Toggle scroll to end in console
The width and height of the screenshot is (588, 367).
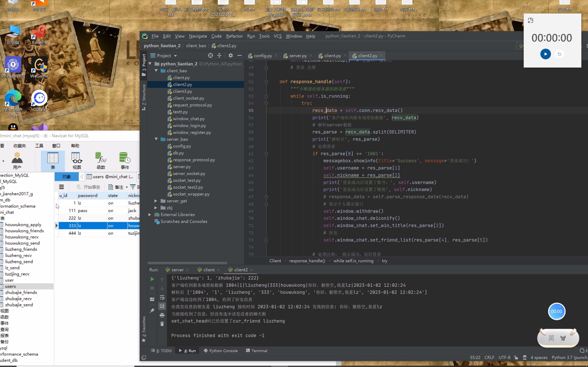click(162, 306)
